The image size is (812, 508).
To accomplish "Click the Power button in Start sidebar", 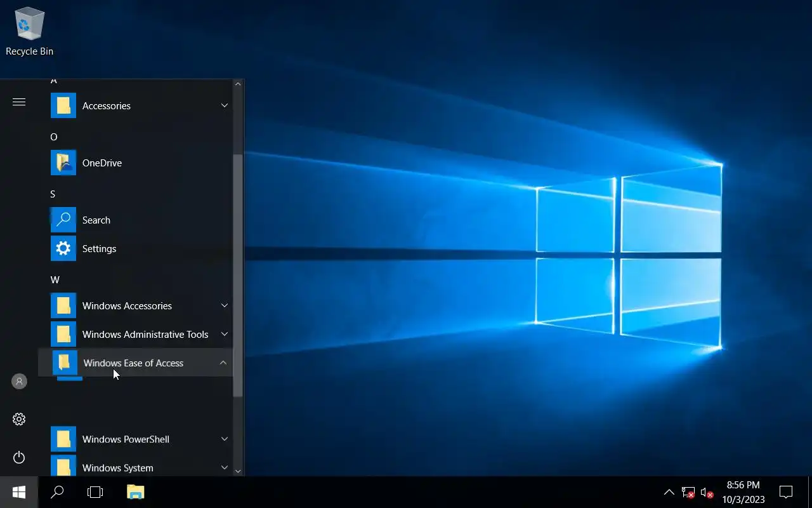I will click(x=19, y=457).
